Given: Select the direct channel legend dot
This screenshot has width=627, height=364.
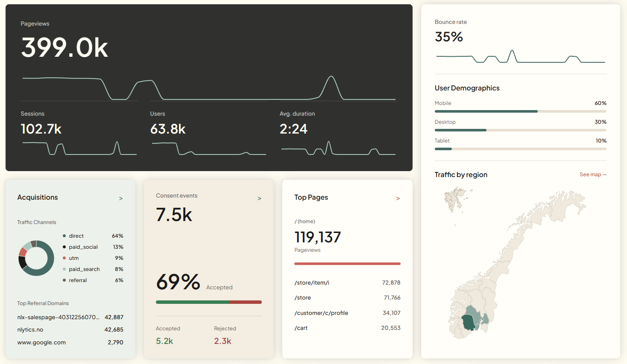Looking at the screenshot, I should coord(64,236).
